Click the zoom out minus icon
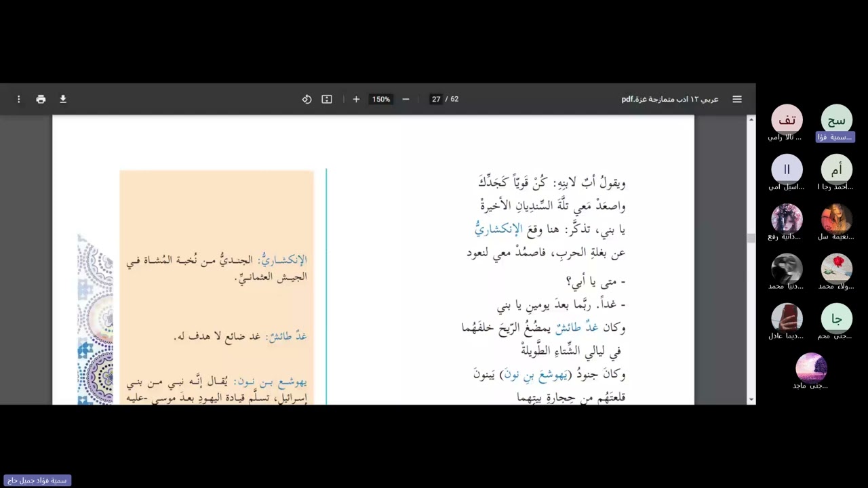The image size is (868, 488). (x=406, y=99)
